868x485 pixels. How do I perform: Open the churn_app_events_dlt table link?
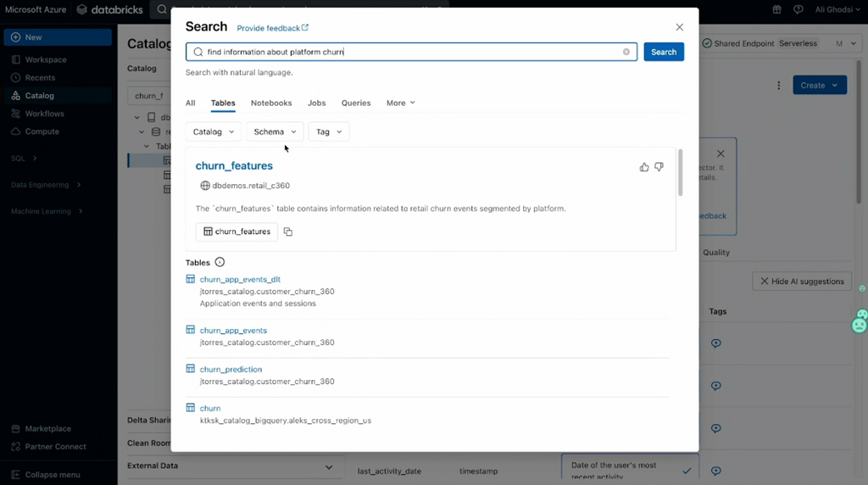pos(240,279)
